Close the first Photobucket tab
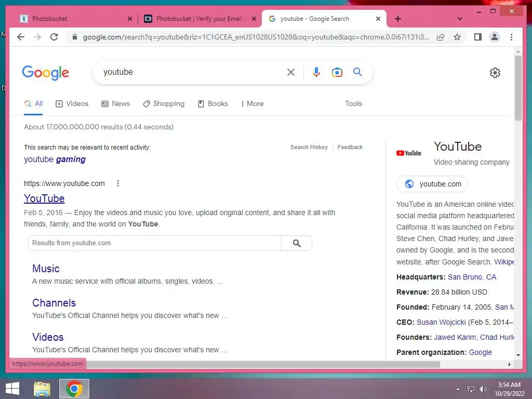Viewport: 532px width, 399px height. click(129, 19)
